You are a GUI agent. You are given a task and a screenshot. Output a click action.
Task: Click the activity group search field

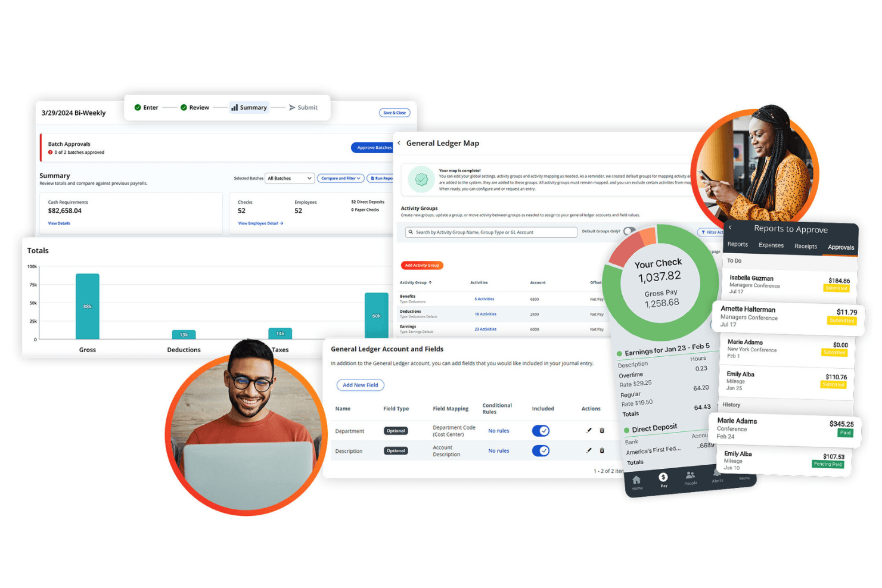pos(491,232)
